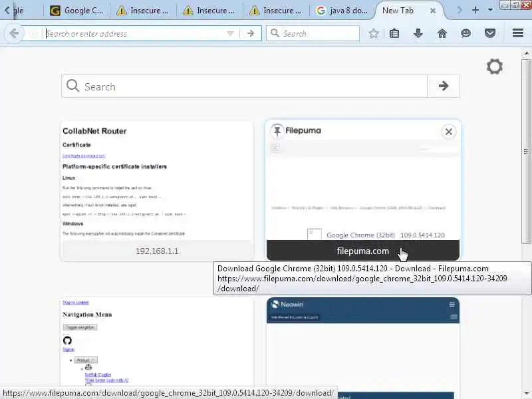Open the list all tabs dropdown
This screenshot has height=399, width=532.
490,10
